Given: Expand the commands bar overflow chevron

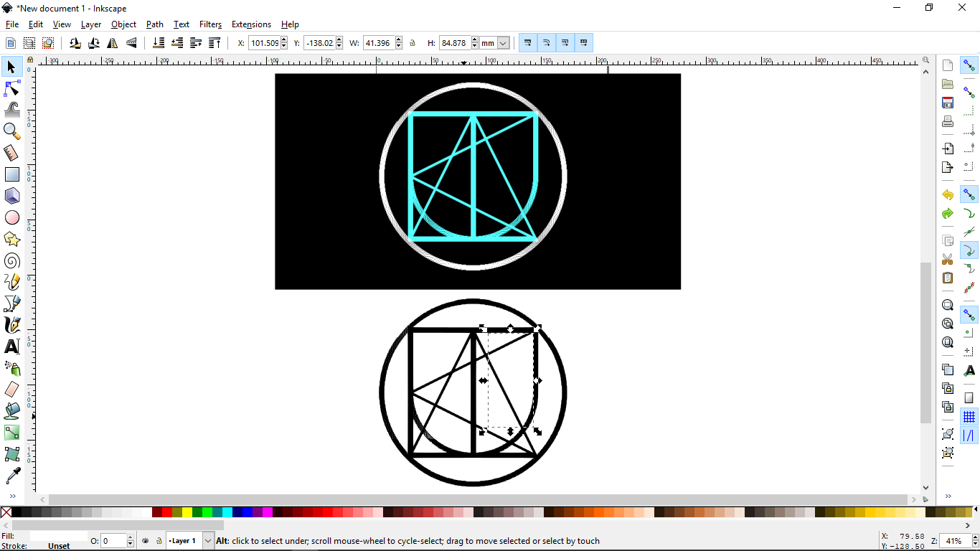Looking at the screenshot, I should pyautogui.click(x=948, y=496).
